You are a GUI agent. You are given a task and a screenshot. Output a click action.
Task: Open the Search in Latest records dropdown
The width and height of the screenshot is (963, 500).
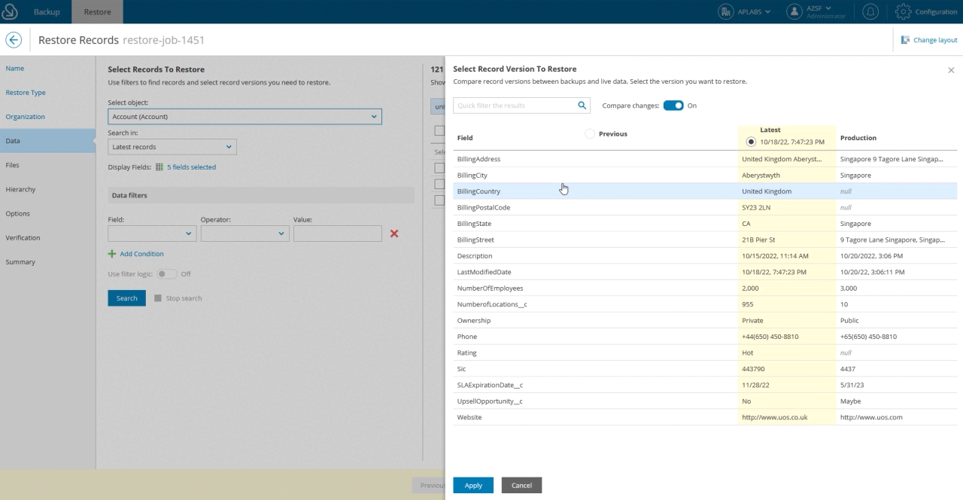tap(172, 147)
